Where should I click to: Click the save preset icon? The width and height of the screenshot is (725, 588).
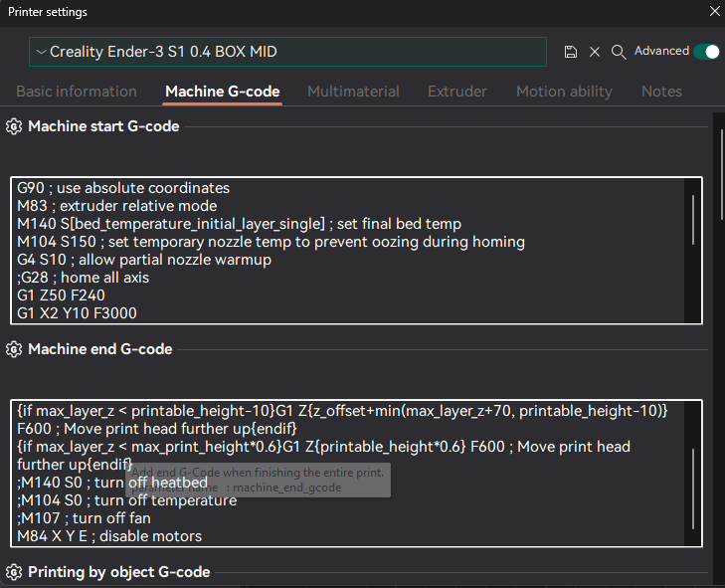click(x=571, y=52)
